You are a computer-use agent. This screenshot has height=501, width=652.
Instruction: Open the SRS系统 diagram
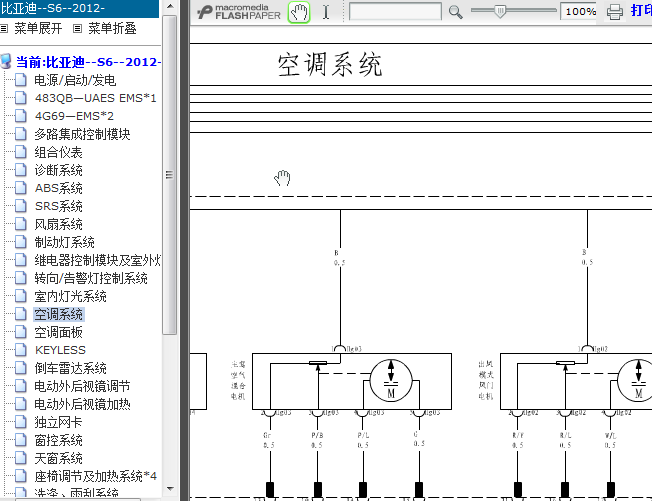[x=58, y=206]
